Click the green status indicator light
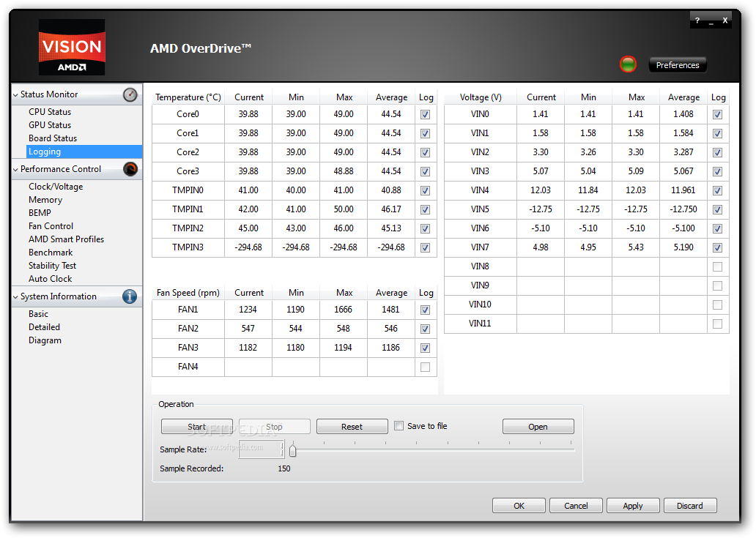 [x=628, y=64]
